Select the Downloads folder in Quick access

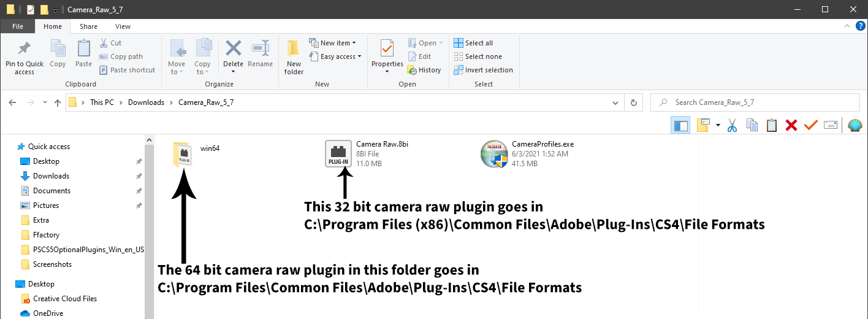click(51, 176)
